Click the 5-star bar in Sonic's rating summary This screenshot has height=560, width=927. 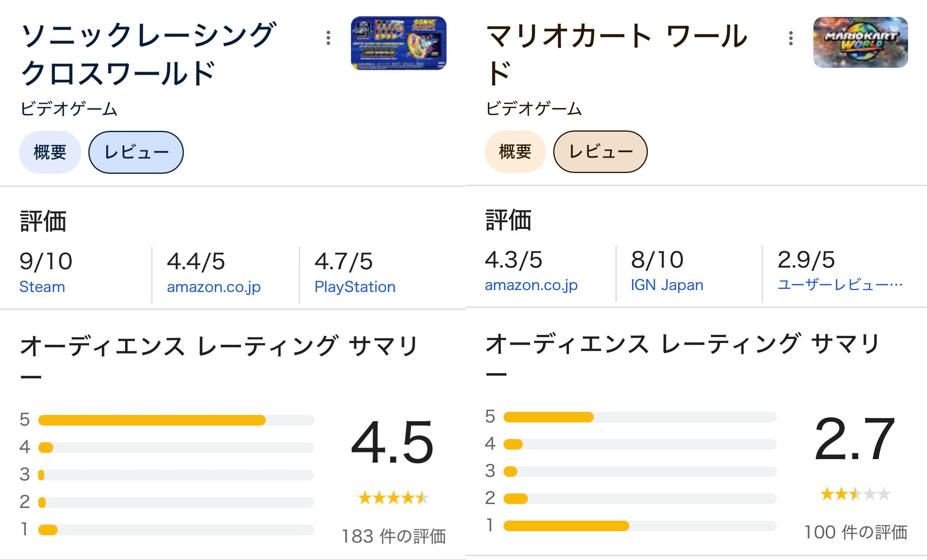coord(175,420)
